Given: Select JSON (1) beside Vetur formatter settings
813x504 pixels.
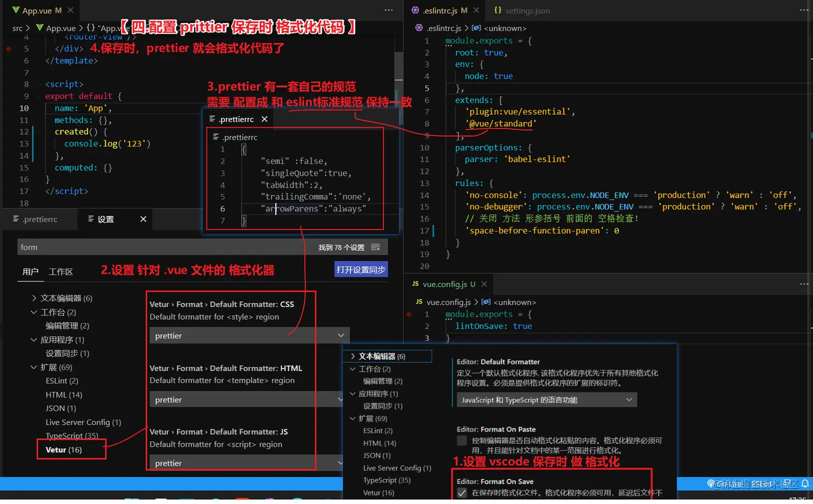Looking at the screenshot, I should tap(61, 408).
